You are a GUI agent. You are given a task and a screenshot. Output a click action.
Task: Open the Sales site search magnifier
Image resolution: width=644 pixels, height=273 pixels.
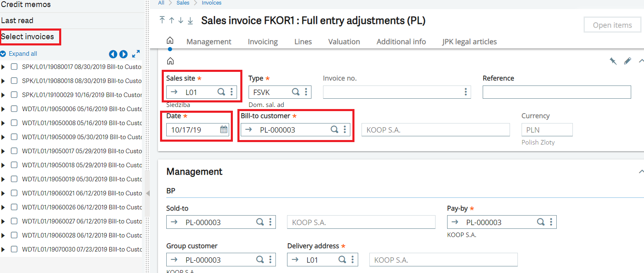[221, 92]
